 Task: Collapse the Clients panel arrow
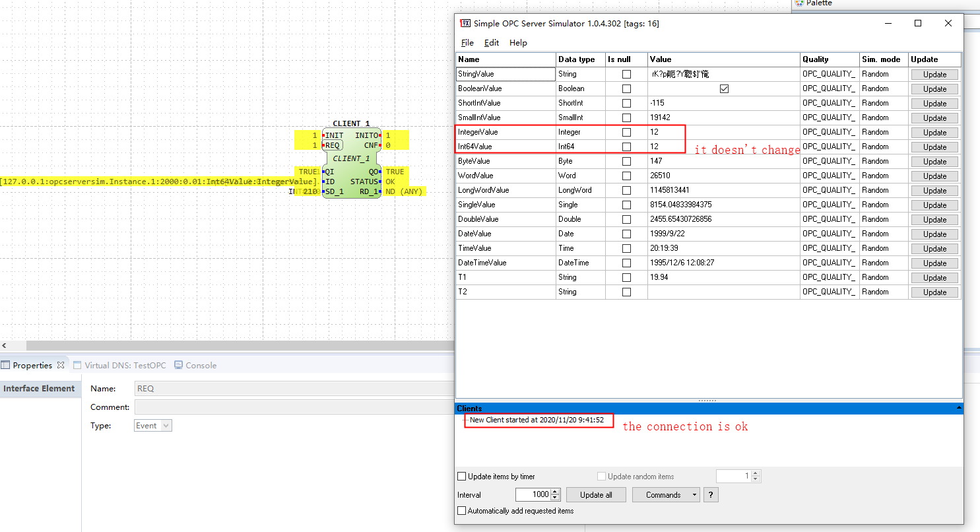958,409
